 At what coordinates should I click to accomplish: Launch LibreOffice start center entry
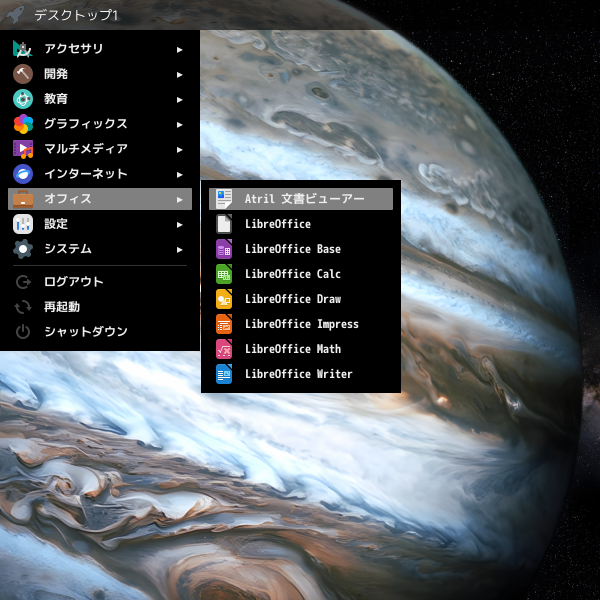(x=301, y=224)
